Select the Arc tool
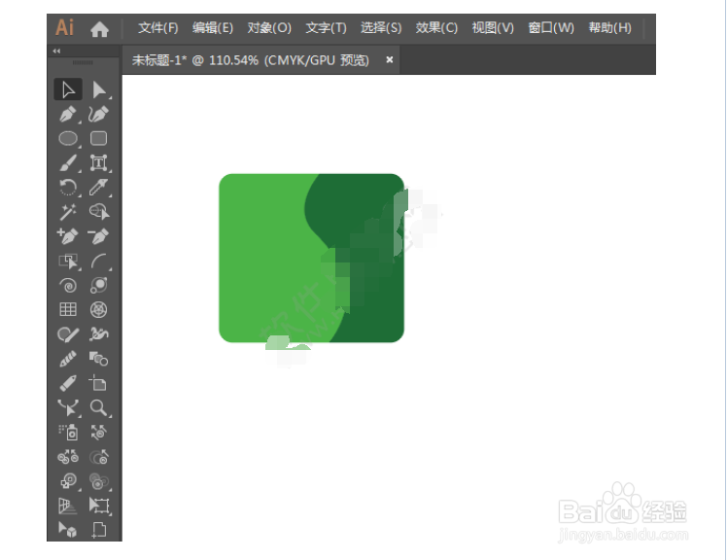 [x=99, y=262]
